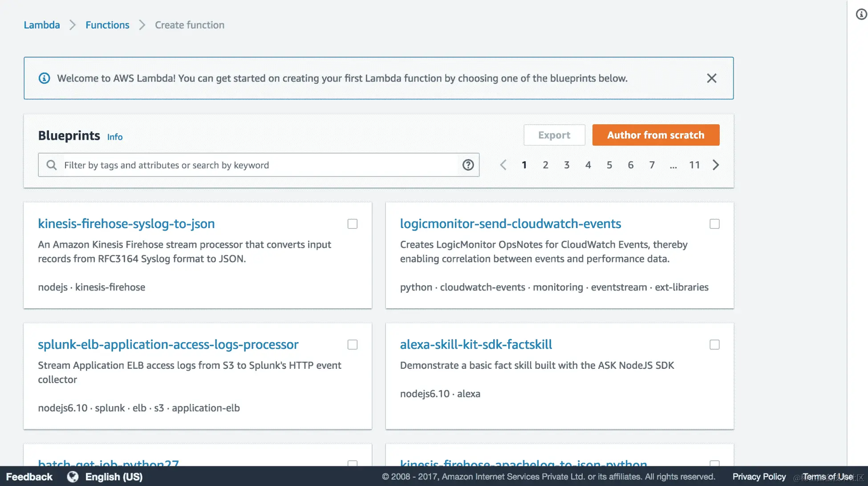Viewport: 868px width, 486px height.
Task: Open page 3 of blueprints
Action: [x=567, y=165]
